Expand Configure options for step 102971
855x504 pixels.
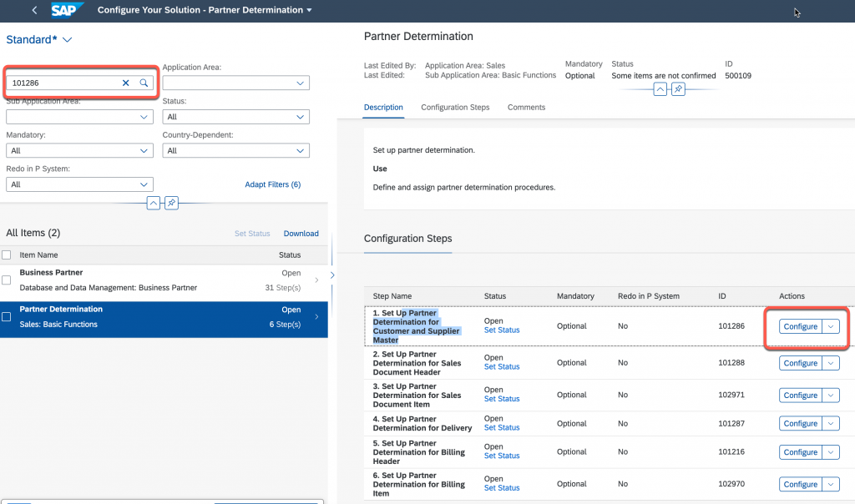(831, 395)
